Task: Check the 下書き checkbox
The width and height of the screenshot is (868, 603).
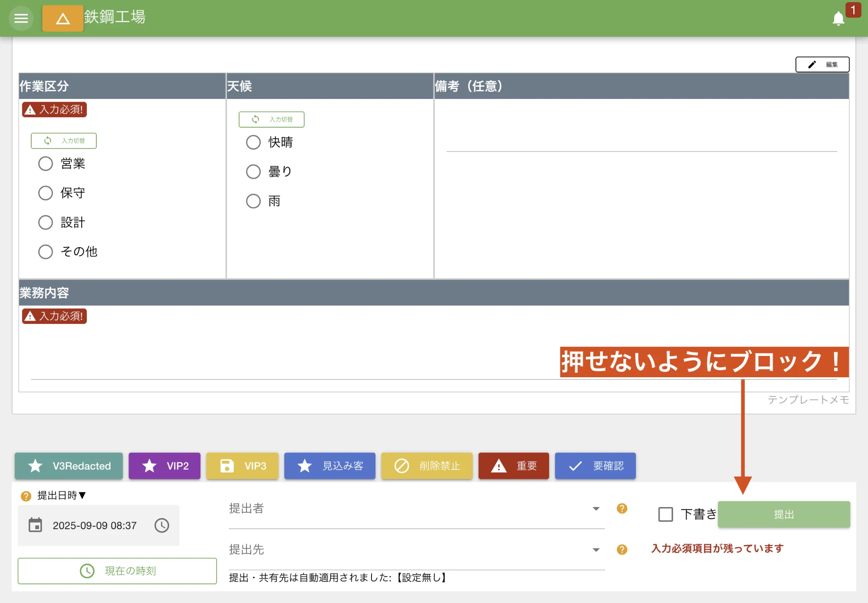Action: tap(665, 514)
